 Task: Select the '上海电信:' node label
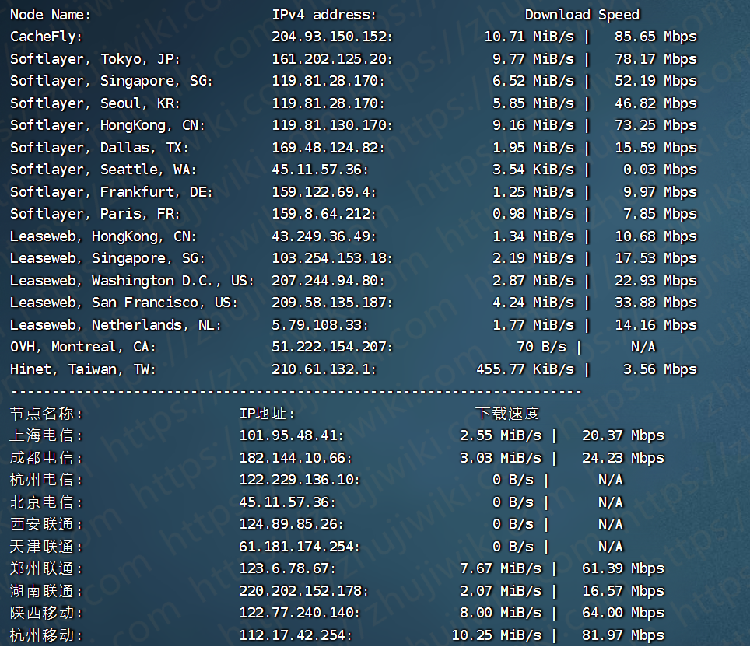pyautogui.click(x=46, y=436)
